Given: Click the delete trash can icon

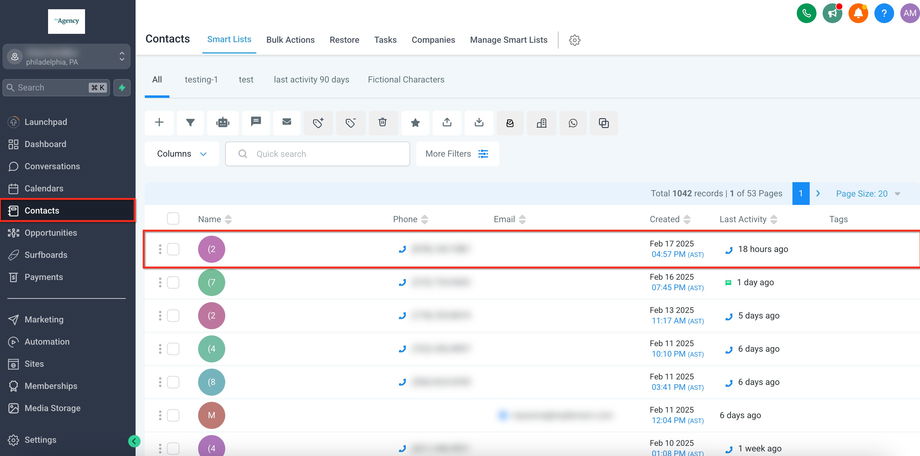Looking at the screenshot, I should tap(382, 122).
